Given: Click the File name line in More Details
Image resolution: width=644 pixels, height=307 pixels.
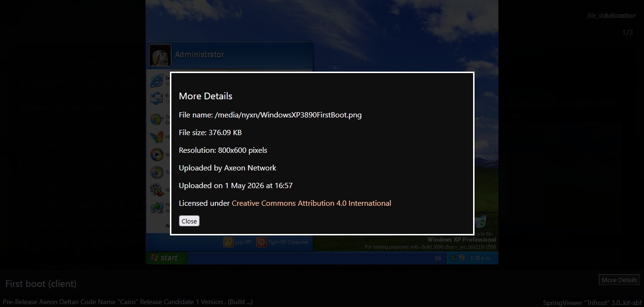Looking at the screenshot, I should coord(270,115).
